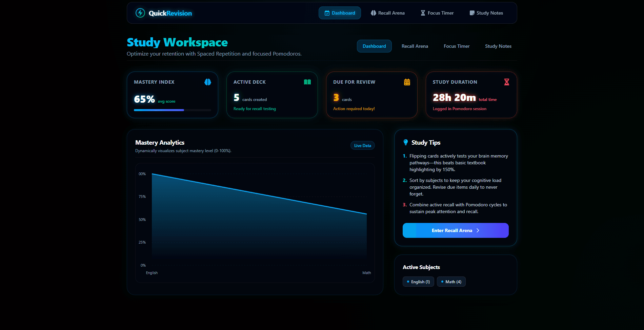Screen dimensions: 644x330
Task: Click the Mastery Index progress bar
Action: (172, 110)
